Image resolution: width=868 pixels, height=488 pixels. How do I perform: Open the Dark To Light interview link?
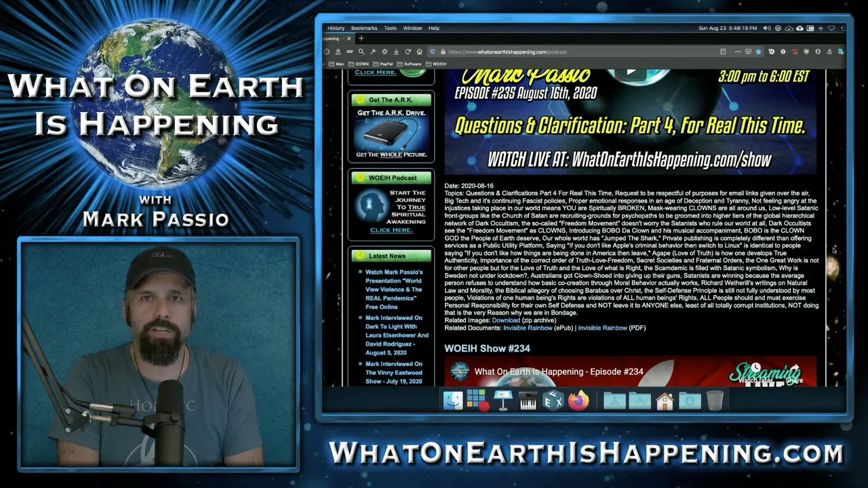pyautogui.click(x=397, y=335)
